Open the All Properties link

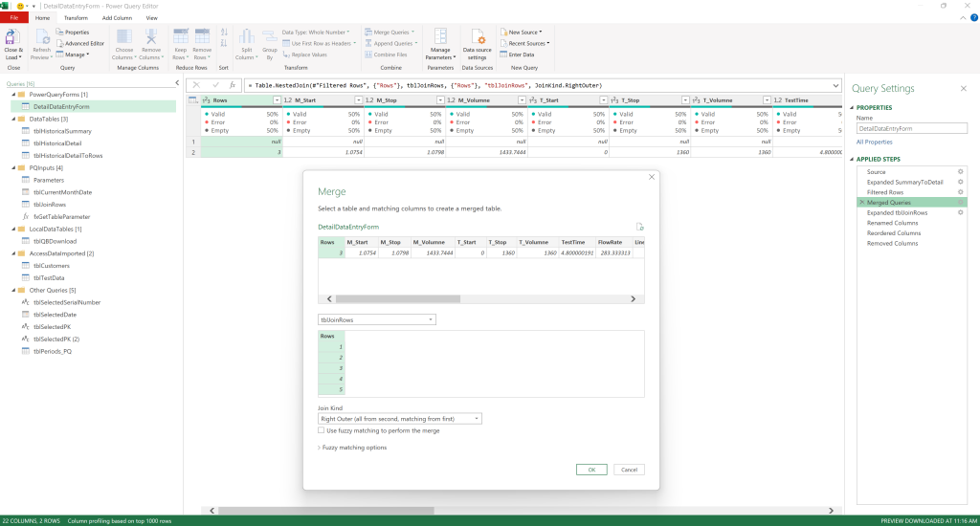pyautogui.click(x=874, y=142)
